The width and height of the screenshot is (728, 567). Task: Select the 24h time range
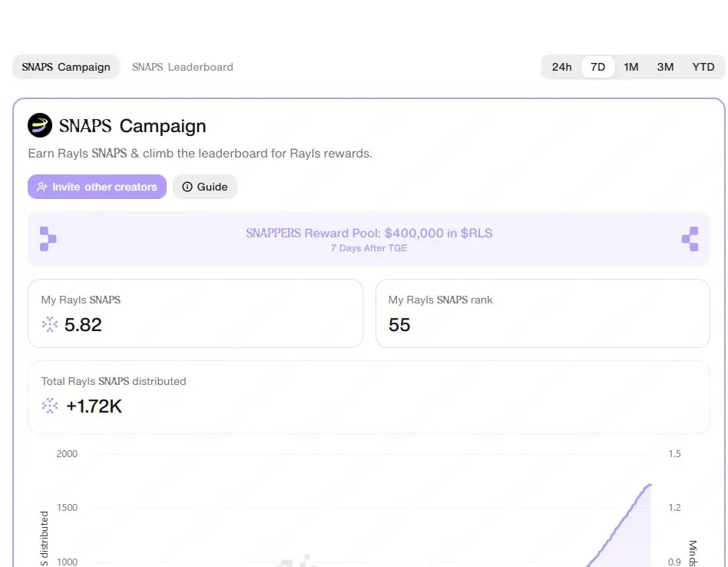562,67
